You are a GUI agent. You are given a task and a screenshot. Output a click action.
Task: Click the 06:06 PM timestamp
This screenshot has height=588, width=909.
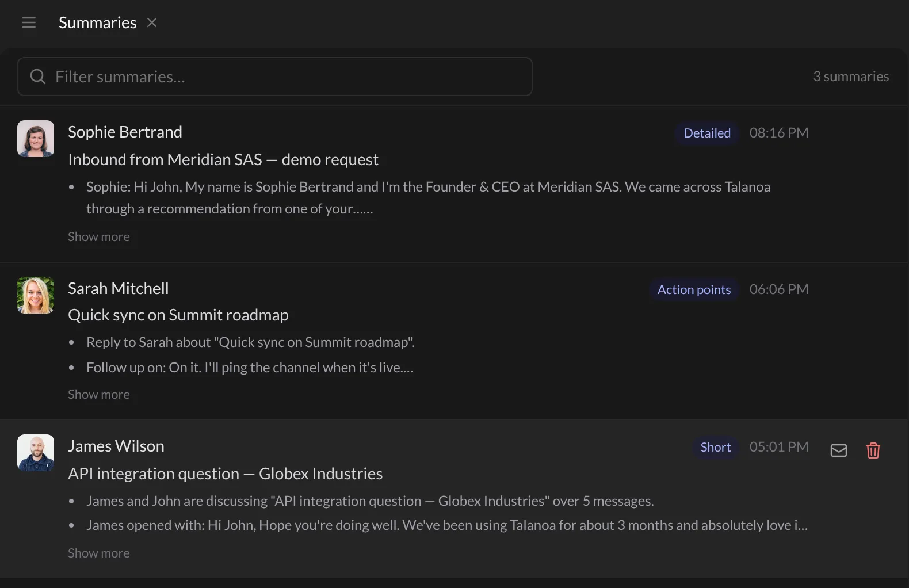tap(779, 289)
